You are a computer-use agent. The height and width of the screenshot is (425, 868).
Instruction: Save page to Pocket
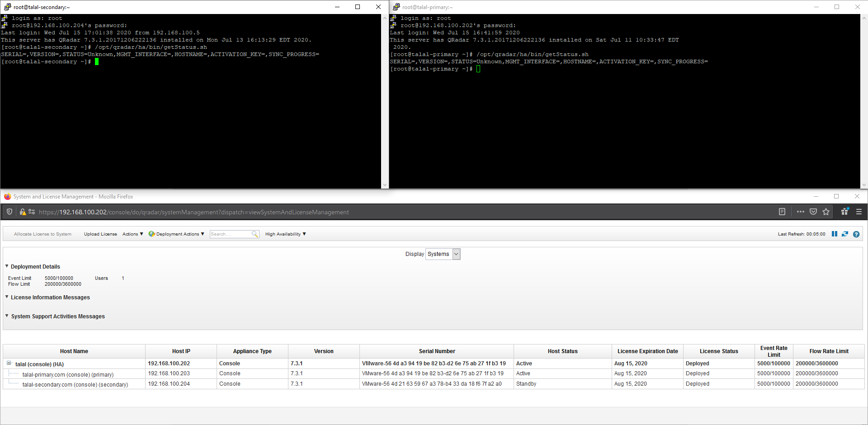813,212
